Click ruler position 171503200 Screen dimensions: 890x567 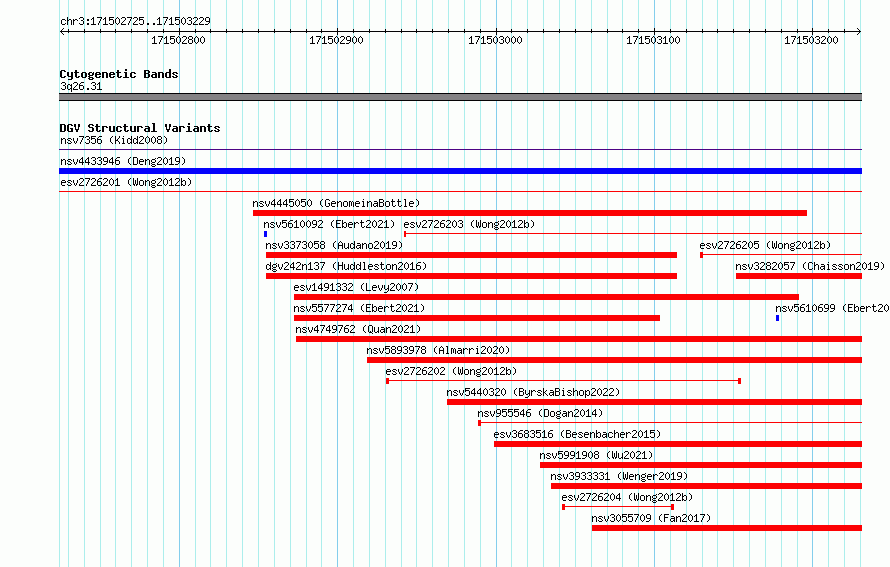click(811, 40)
